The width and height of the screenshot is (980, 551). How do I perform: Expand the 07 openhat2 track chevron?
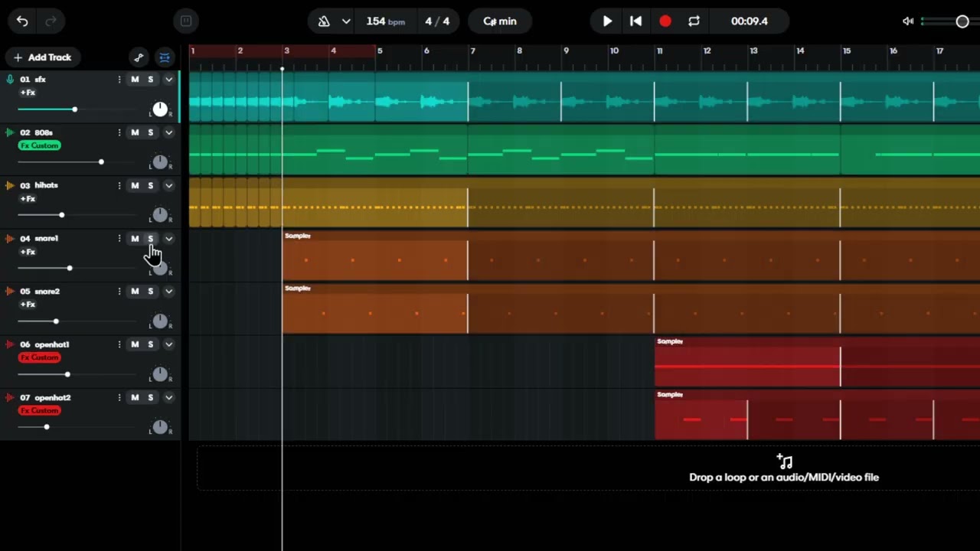(168, 398)
